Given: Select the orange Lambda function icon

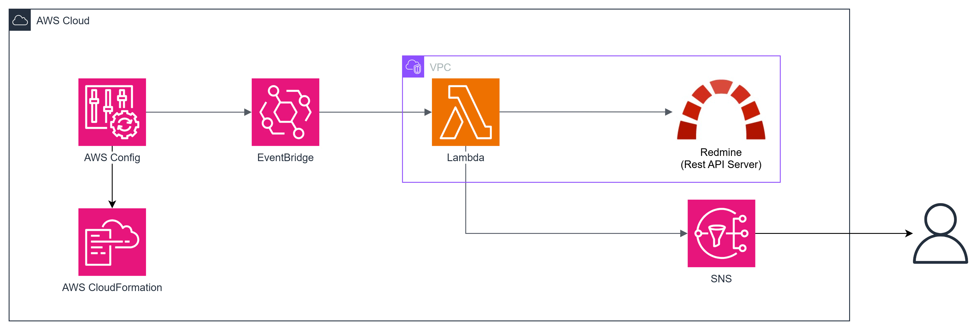Looking at the screenshot, I should click(x=465, y=112).
